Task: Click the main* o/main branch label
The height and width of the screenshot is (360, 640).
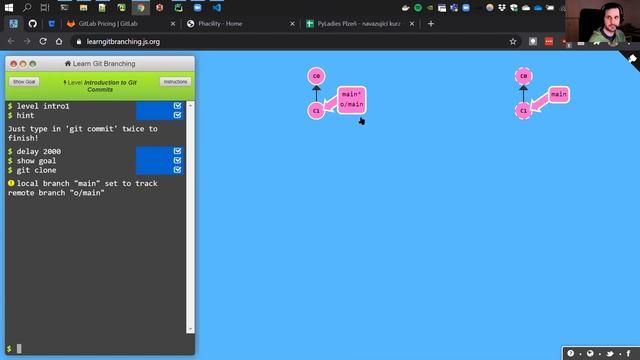Action: [x=351, y=100]
